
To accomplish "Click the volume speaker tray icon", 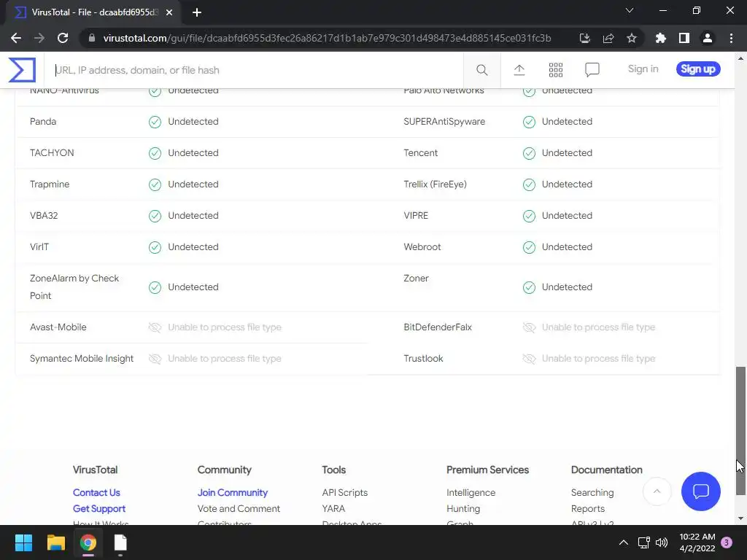I will point(662,542).
